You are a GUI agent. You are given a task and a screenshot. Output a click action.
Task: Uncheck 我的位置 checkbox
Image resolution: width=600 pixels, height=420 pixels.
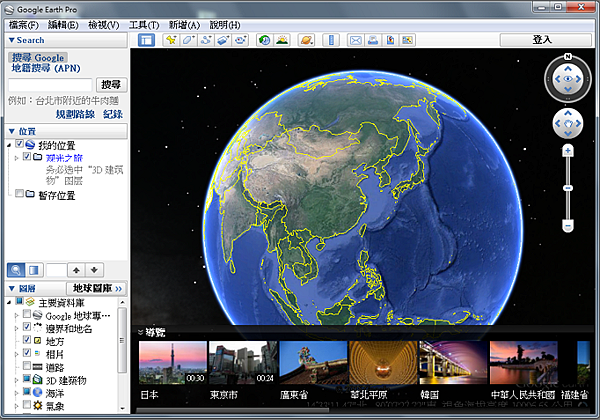pyautogui.click(x=19, y=144)
